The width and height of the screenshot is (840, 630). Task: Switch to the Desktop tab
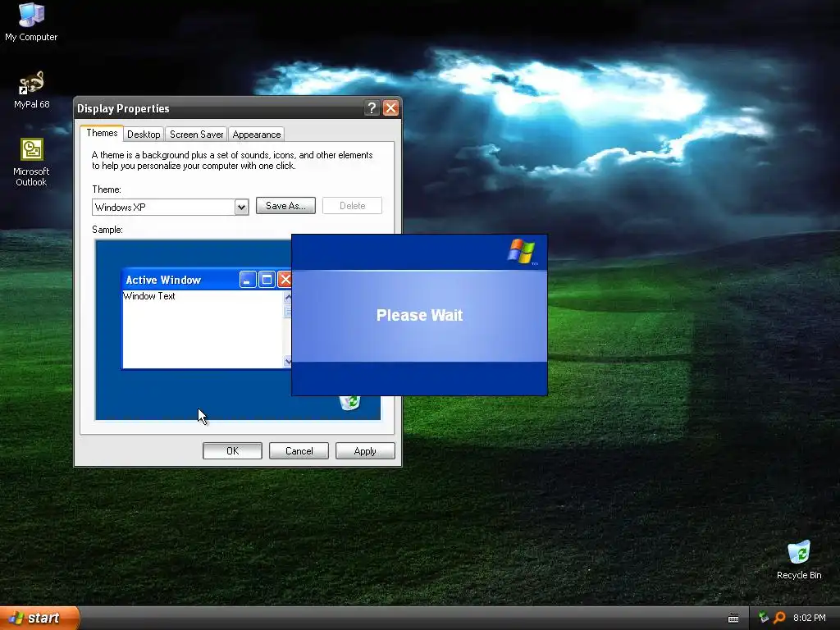click(x=144, y=135)
